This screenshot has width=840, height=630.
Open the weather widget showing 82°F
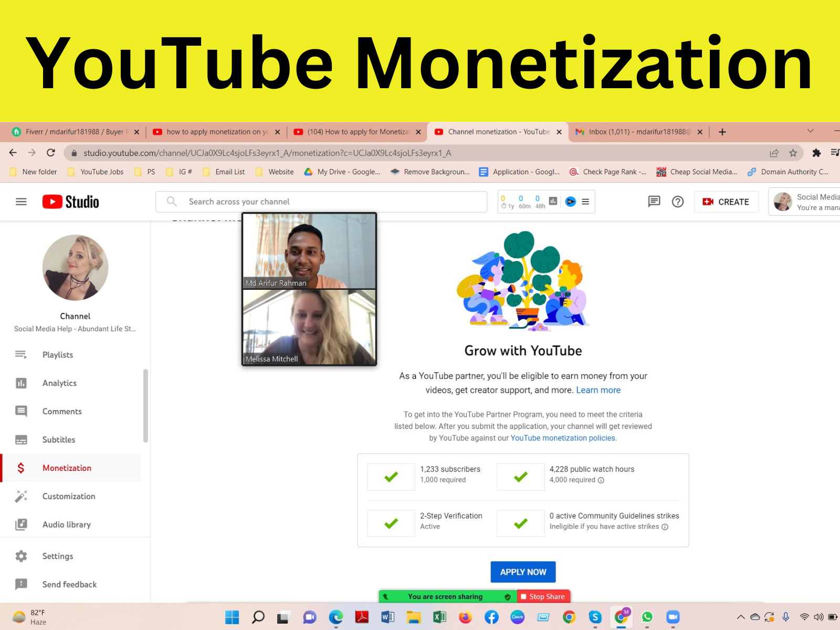tap(29, 617)
